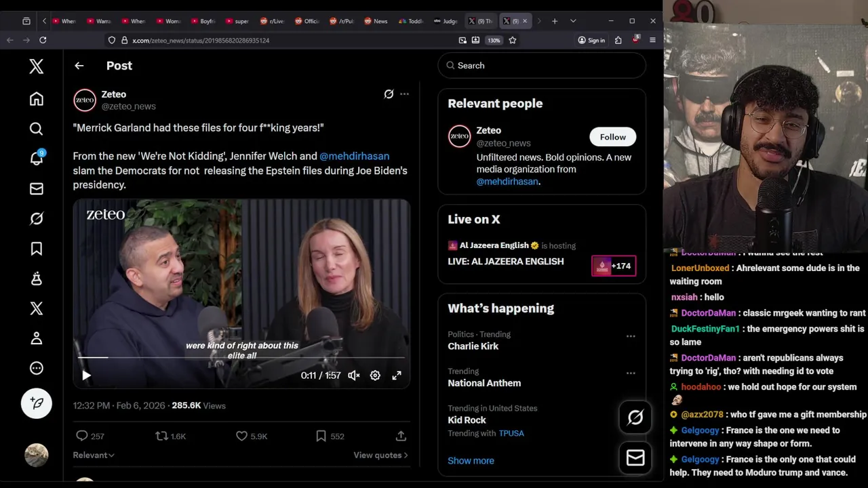Enter video fullscreen mode
Image resolution: width=868 pixels, height=488 pixels.
pyautogui.click(x=397, y=375)
